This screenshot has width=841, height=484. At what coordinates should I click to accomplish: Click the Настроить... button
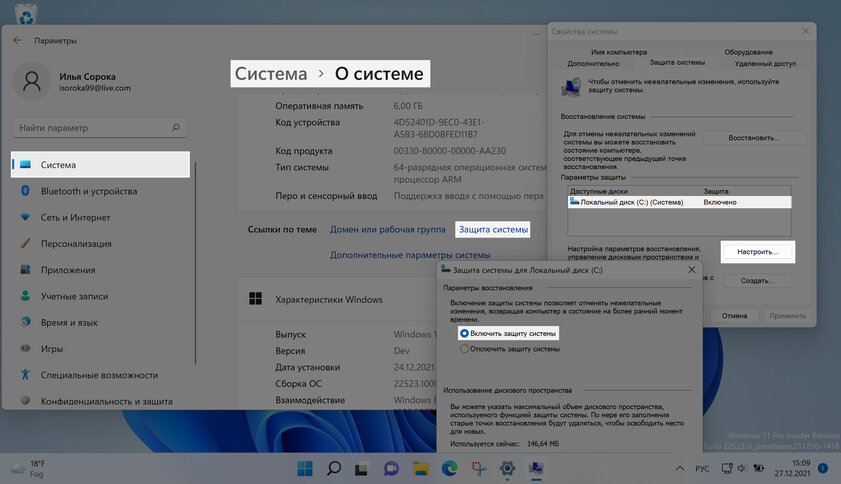pyautogui.click(x=758, y=252)
